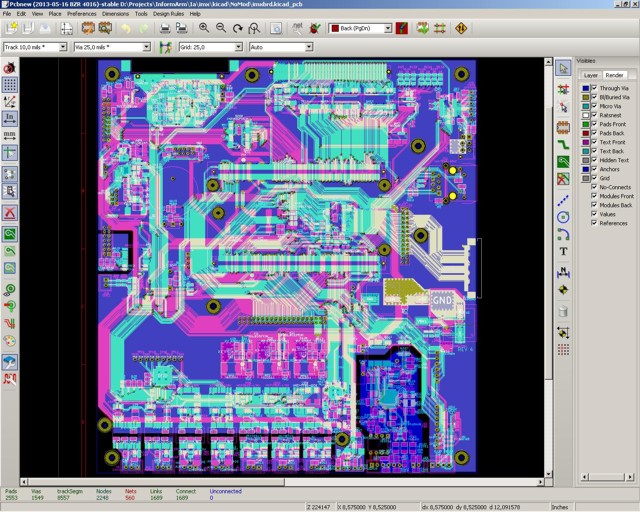Switch units to inches with In icon
Image resolution: width=640 pixels, height=512 pixels.
(10, 118)
